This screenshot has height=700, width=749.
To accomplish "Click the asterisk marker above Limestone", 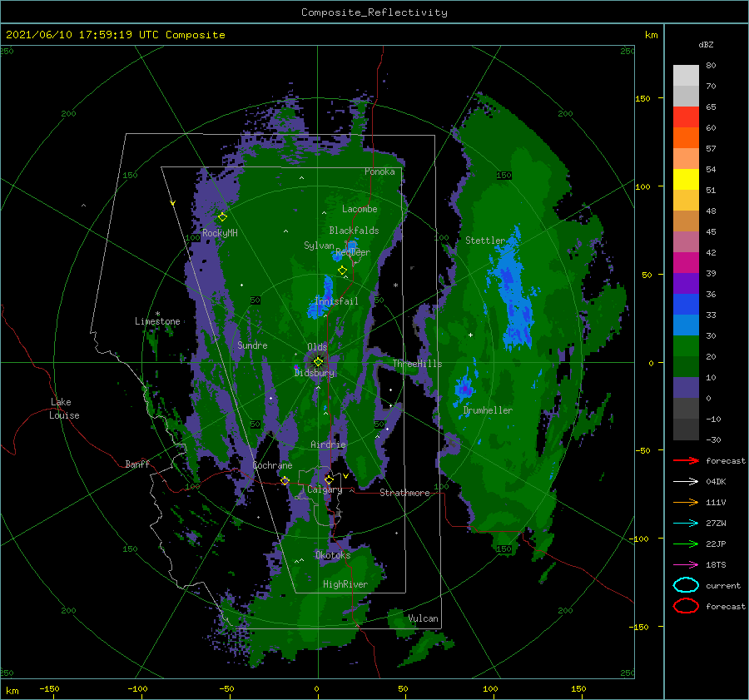I will tap(157, 314).
